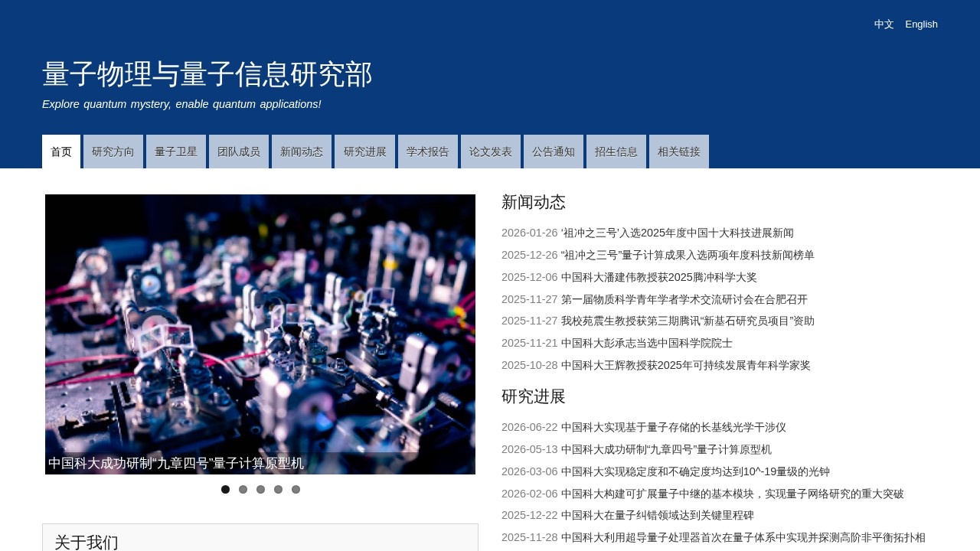
Task: Open the 新闻动态 navigation tab
Action: 302,152
